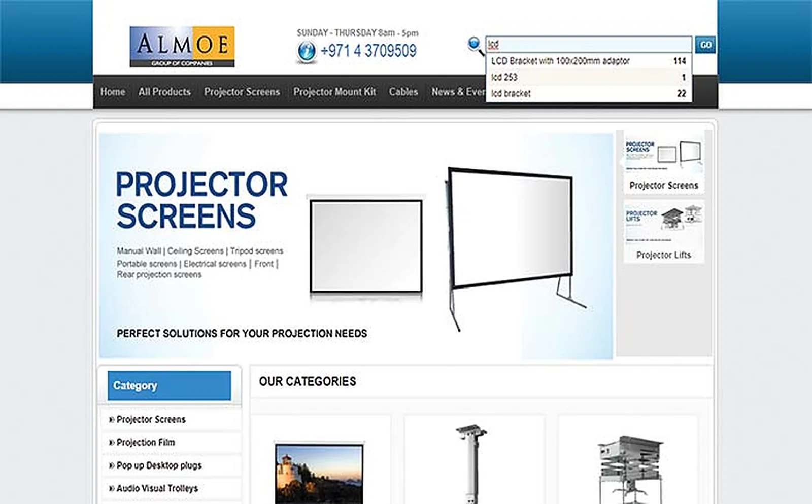Click the ALMOE company logo
This screenshot has width=812, height=504.
(182, 47)
